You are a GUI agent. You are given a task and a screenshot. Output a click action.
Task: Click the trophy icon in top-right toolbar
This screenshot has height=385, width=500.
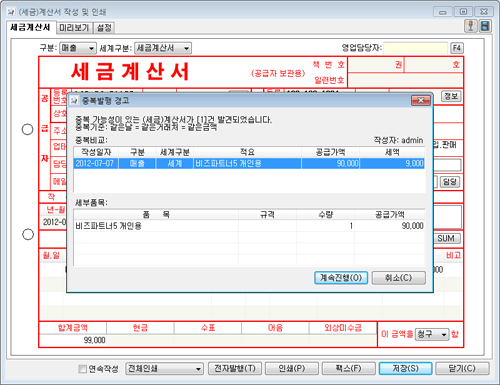pyautogui.click(x=470, y=26)
